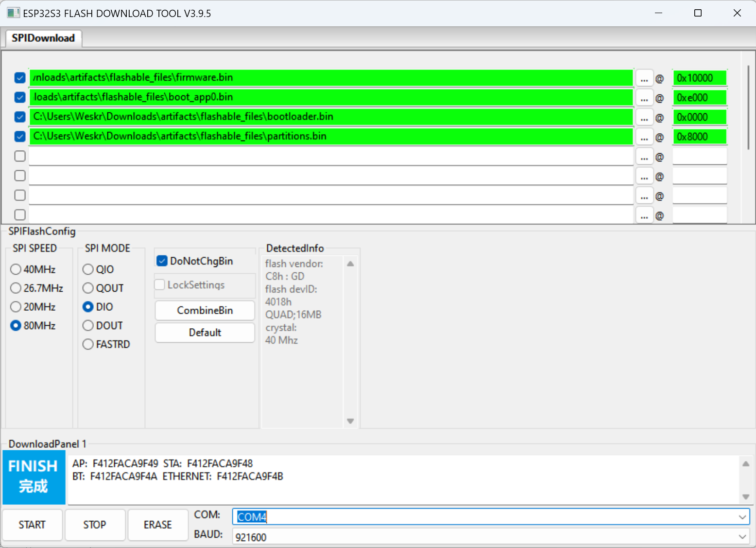
Task: Click the firmware.bin file path field
Action: [x=331, y=78]
